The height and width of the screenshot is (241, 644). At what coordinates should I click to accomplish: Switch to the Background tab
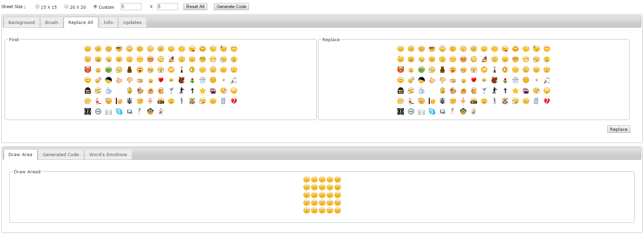22,22
